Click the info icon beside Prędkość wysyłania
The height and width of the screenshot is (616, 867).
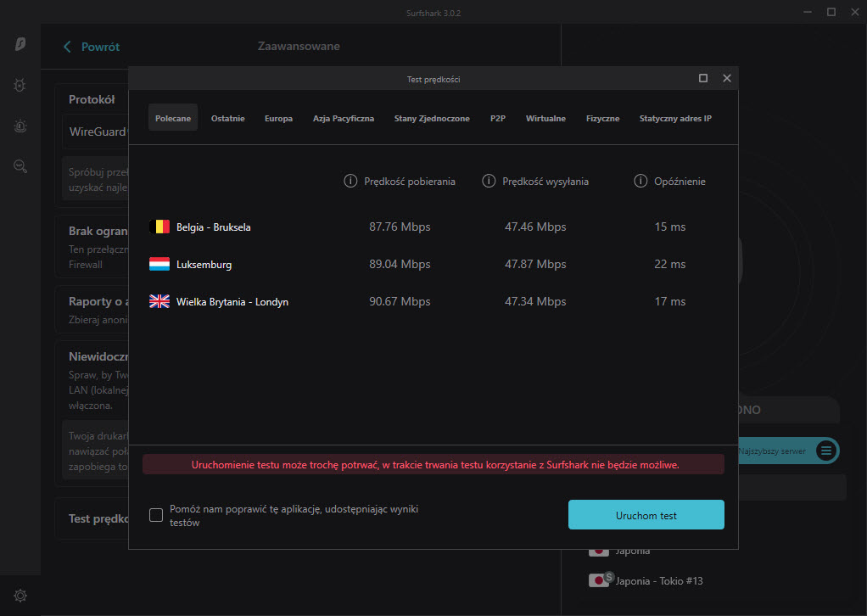coord(489,181)
